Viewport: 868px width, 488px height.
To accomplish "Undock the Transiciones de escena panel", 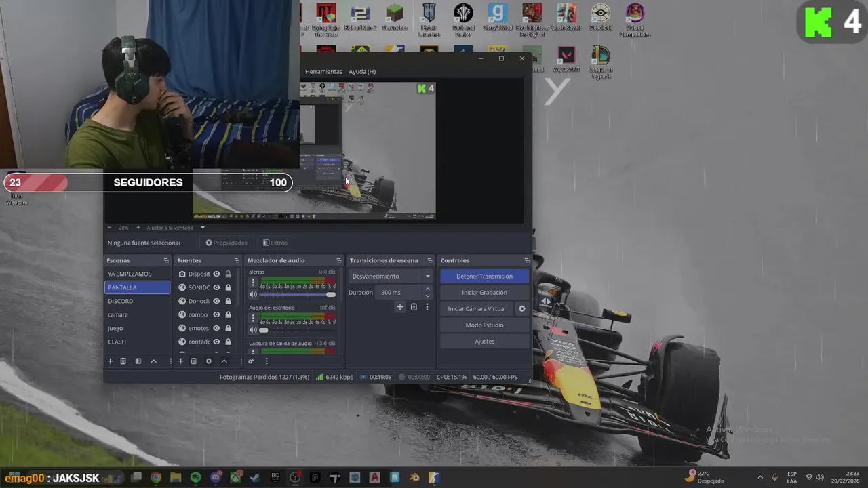I will point(429,260).
